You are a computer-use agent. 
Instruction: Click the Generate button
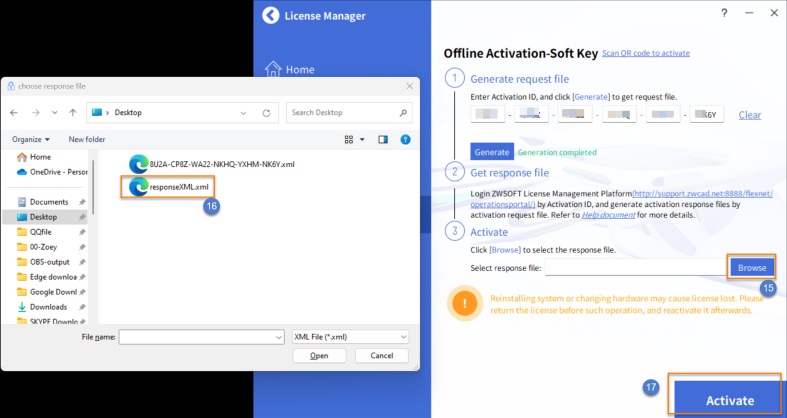(x=492, y=152)
